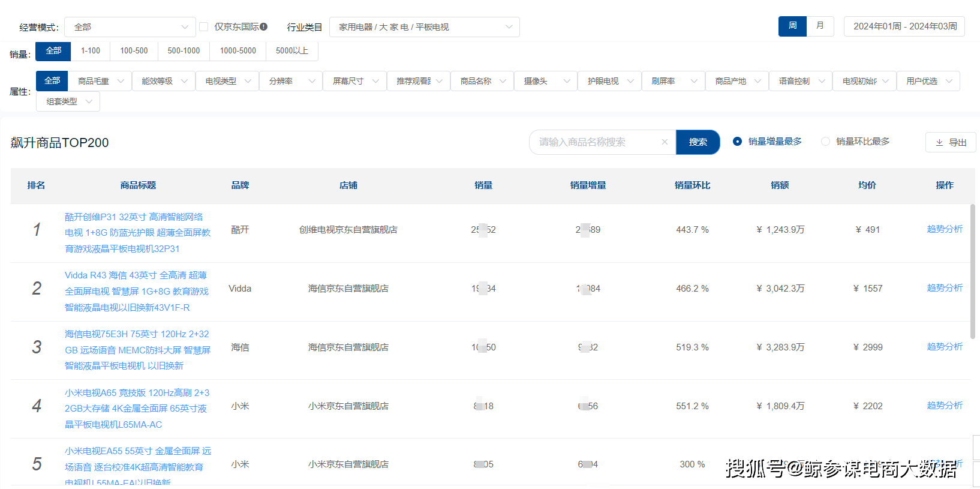
Task: Select the 1000-5000 sales volume filter
Action: click(x=238, y=51)
